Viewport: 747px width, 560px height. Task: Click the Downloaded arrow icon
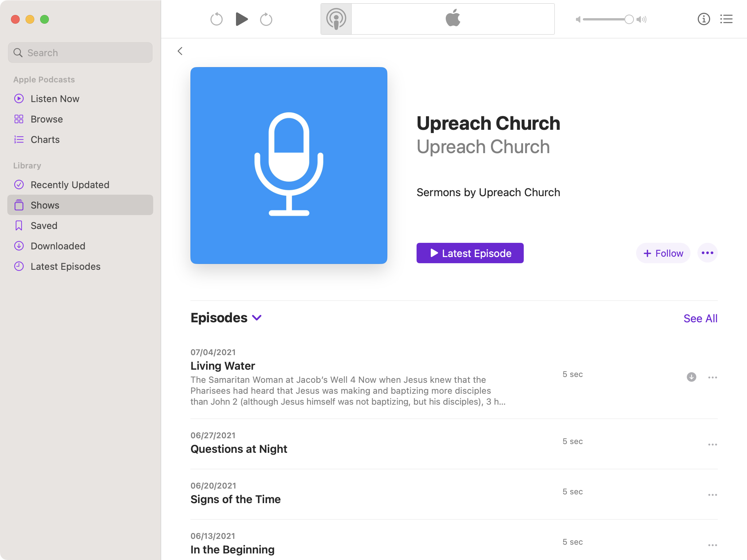pos(19,246)
